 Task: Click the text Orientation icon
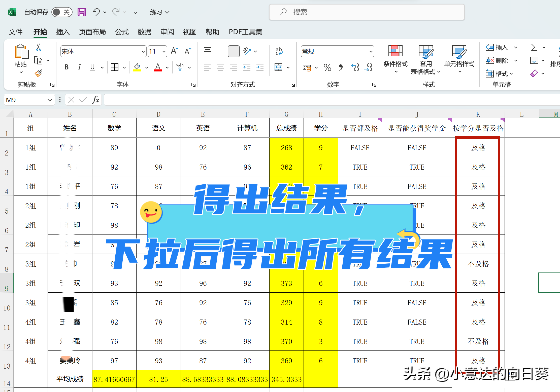pyautogui.click(x=247, y=51)
